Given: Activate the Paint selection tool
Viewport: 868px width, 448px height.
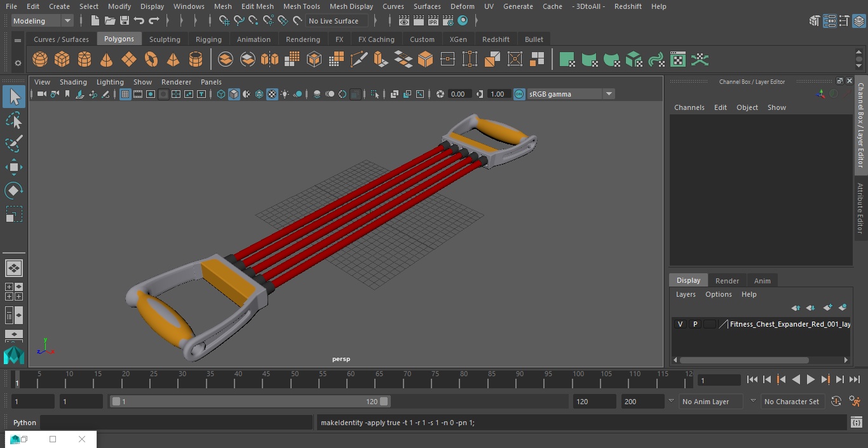Looking at the screenshot, I should [x=14, y=144].
